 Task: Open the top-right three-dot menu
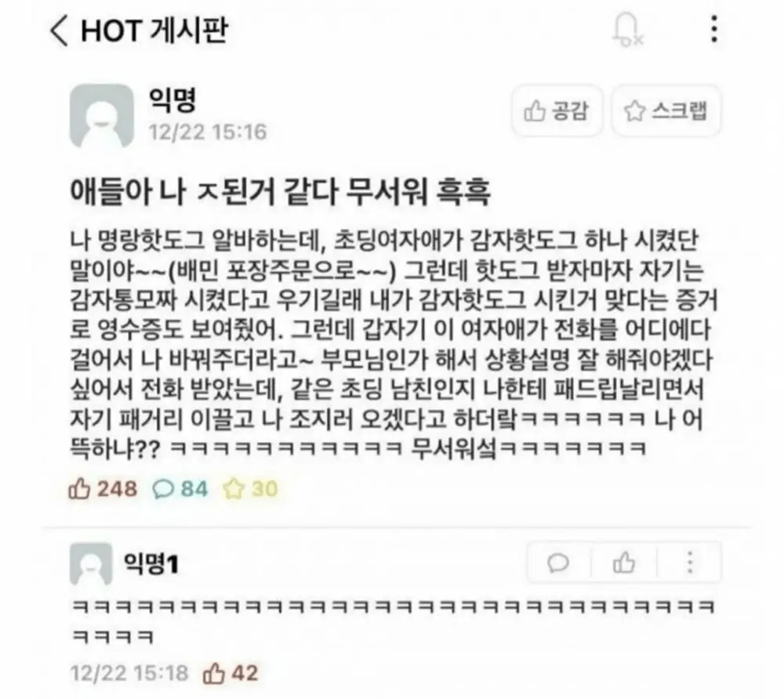point(714,29)
